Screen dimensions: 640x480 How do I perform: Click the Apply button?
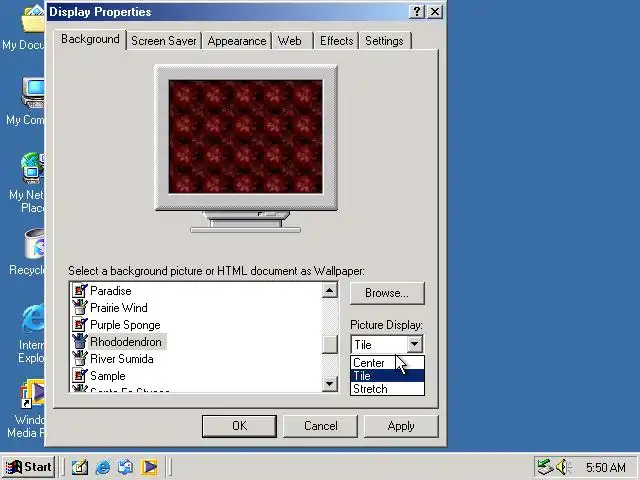(401, 426)
